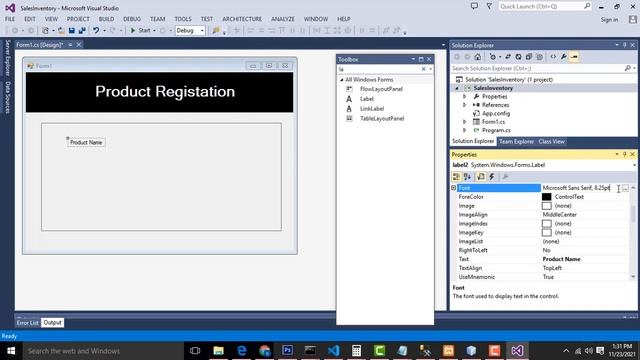Select App.config in Solution Explorer
Screen dimensions: 640x360
(496, 113)
